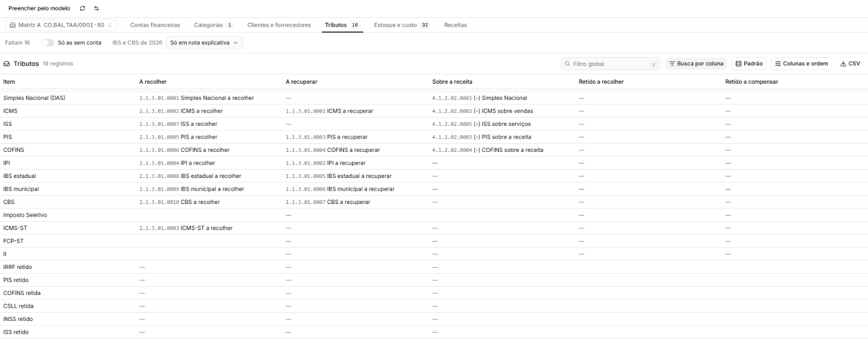Click the 'CSLL retida' row label
This screenshot has height=347, width=868.
tap(19, 306)
